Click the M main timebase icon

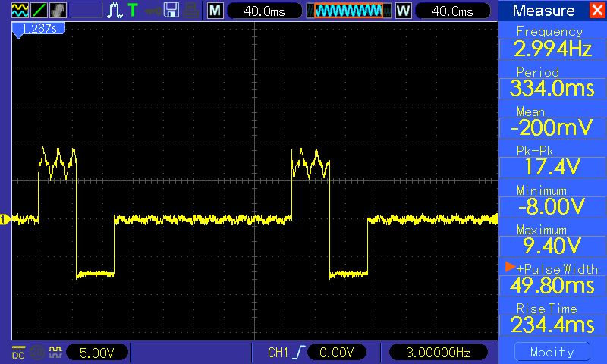(x=215, y=11)
